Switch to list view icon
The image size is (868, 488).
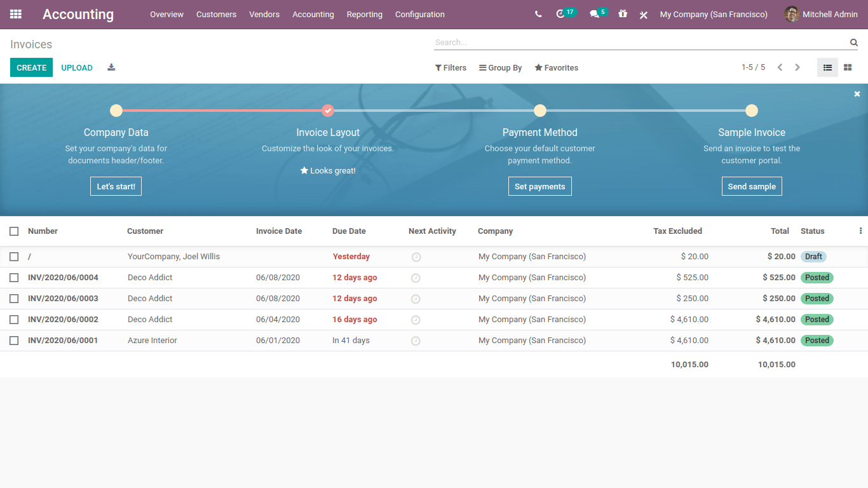tap(827, 67)
